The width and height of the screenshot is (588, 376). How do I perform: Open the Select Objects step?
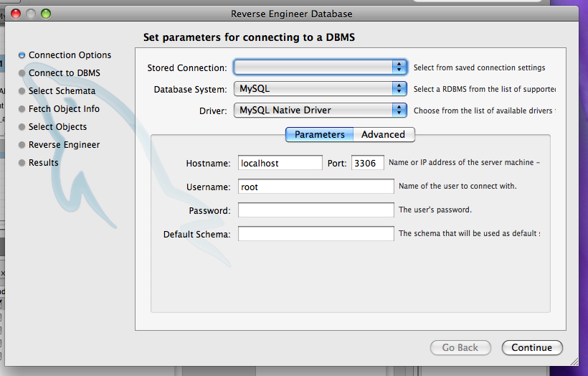57,127
